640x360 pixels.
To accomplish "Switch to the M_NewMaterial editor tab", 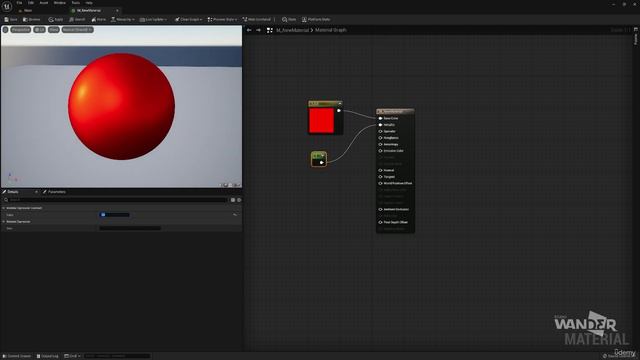I will [89, 10].
